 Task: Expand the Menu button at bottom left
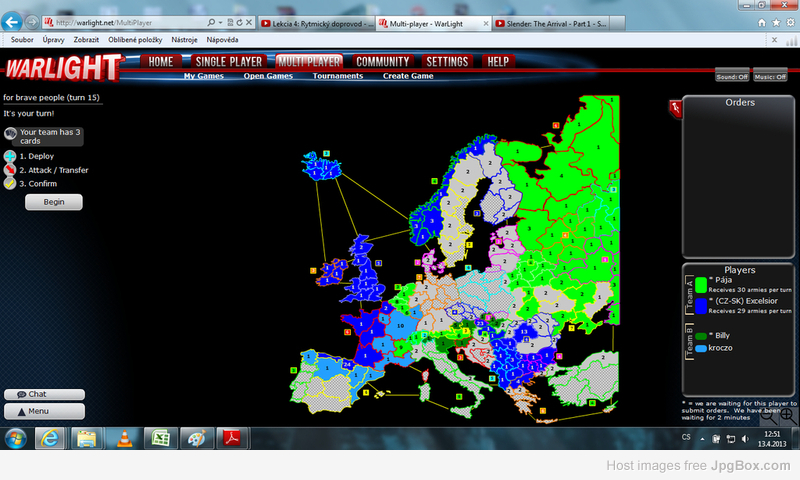(44, 411)
